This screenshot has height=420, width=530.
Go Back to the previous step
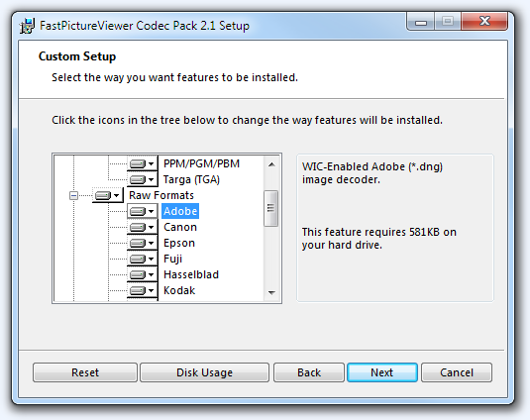point(309,372)
